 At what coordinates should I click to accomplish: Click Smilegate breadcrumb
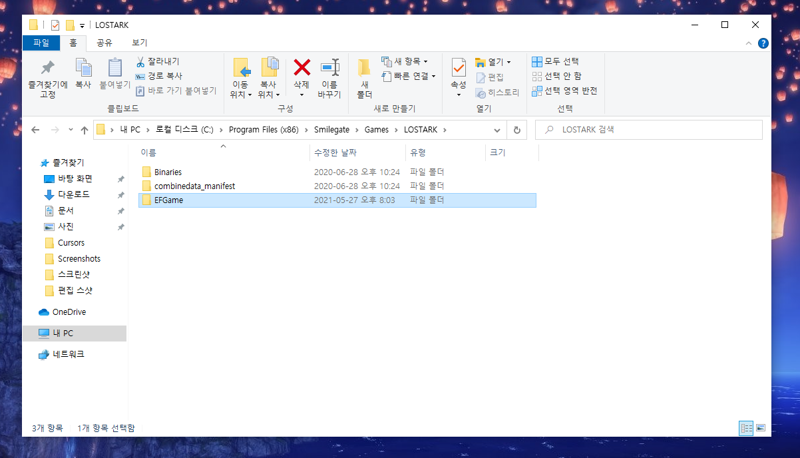332,130
